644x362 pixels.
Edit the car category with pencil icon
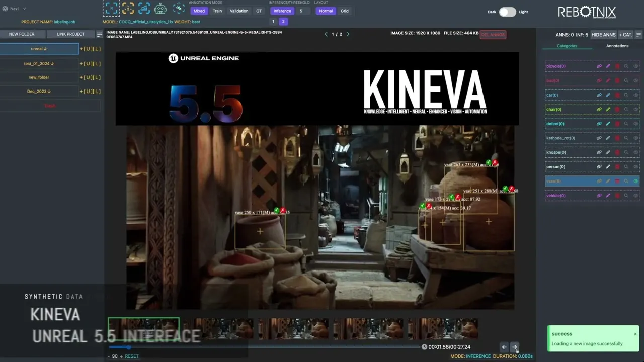608,95
